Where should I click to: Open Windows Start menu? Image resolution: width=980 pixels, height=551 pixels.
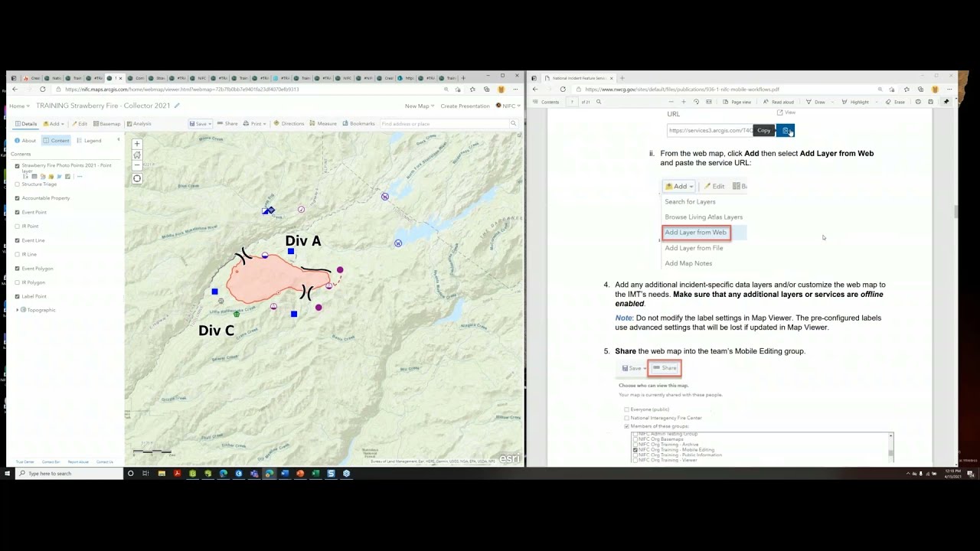coord(8,474)
